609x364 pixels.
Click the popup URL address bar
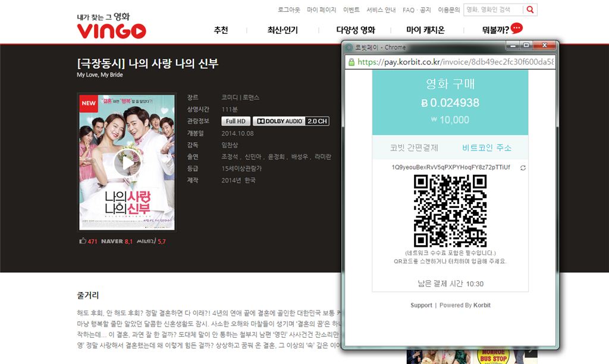click(x=455, y=62)
